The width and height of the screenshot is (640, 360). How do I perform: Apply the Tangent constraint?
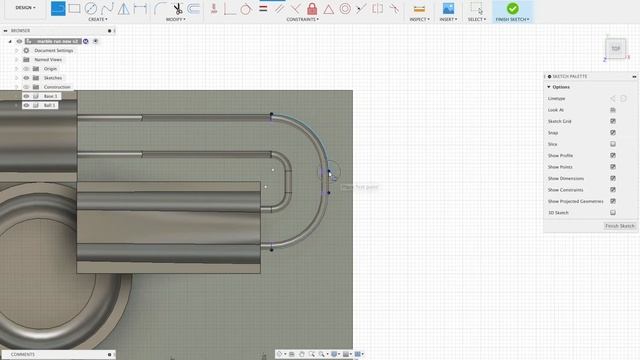coord(246,9)
